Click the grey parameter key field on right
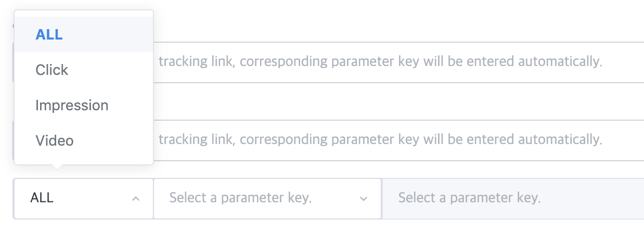Screen dimensions: 644x232 tap(572, 198)
